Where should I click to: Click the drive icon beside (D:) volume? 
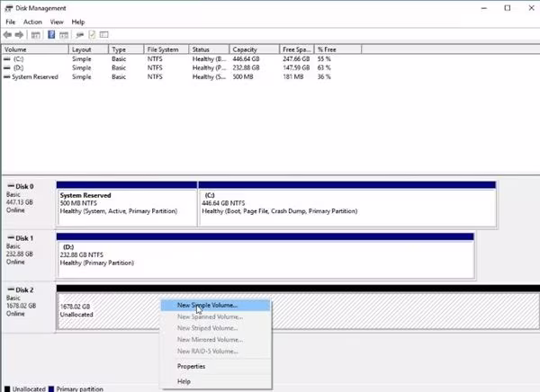coord(7,67)
